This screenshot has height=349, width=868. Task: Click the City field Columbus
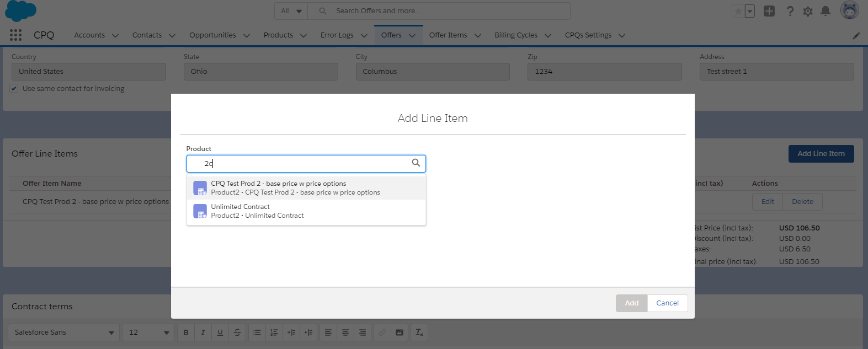pos(433,72)
